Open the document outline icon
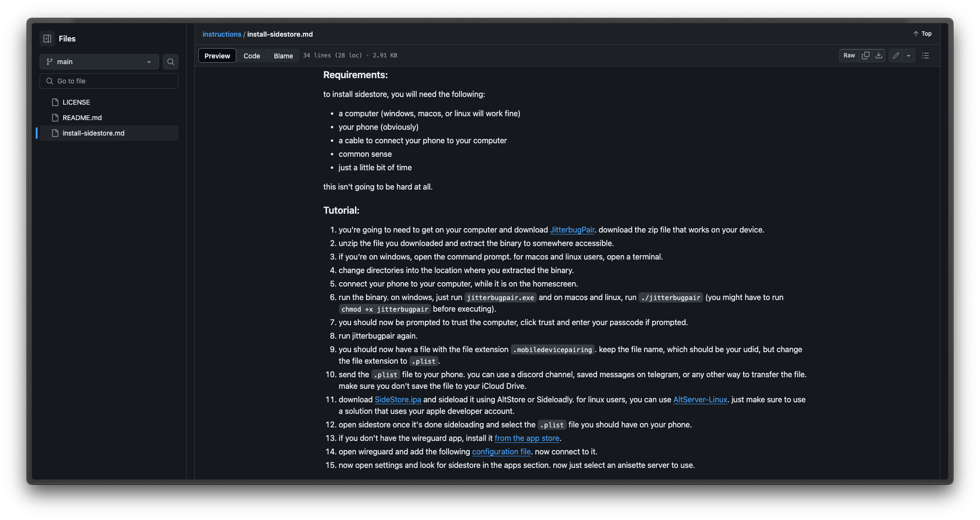Viewport: 980px width, 520px height. click(x=925, y=55)
